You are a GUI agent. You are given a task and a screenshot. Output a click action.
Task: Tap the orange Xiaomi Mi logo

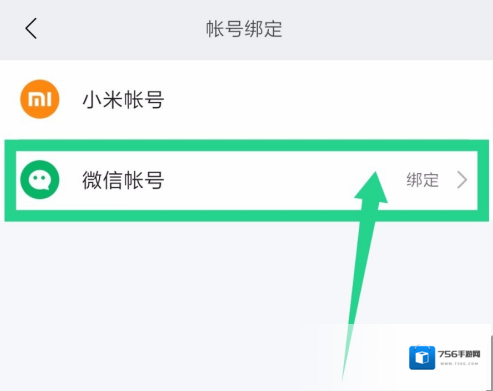click(40, 99)
